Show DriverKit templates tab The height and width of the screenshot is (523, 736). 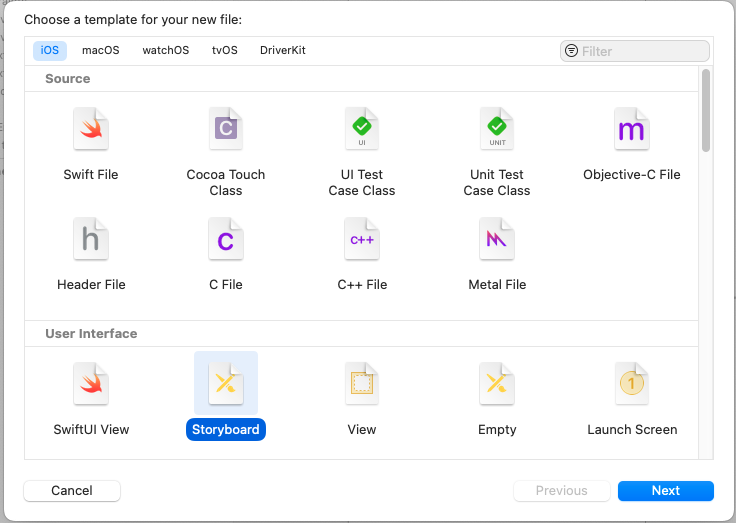click(283, 51)
